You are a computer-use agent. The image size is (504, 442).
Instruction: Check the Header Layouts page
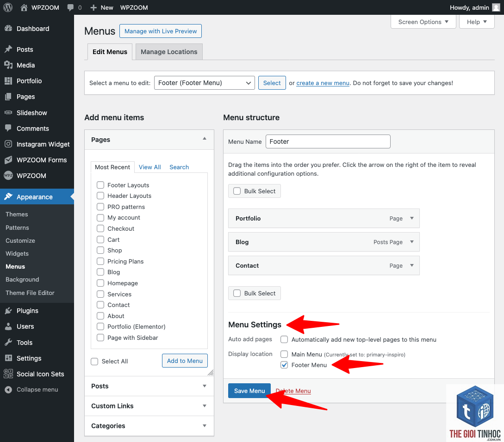[x=100, y=196]
